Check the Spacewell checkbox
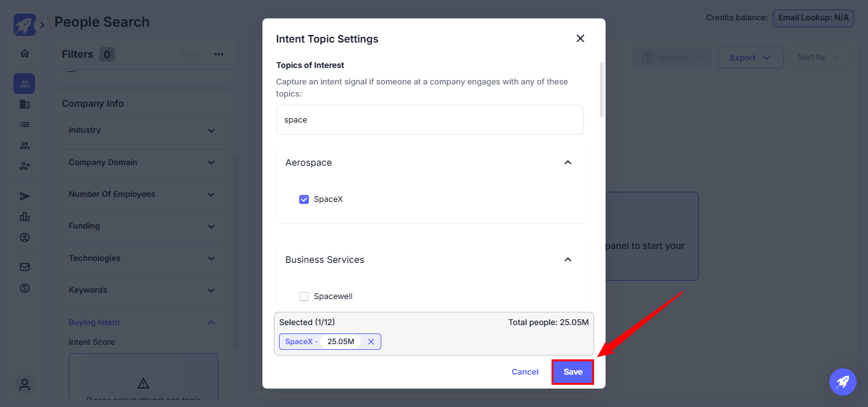Image resolution: width=868 pixels, height=407 pixels. click(304, 297)
